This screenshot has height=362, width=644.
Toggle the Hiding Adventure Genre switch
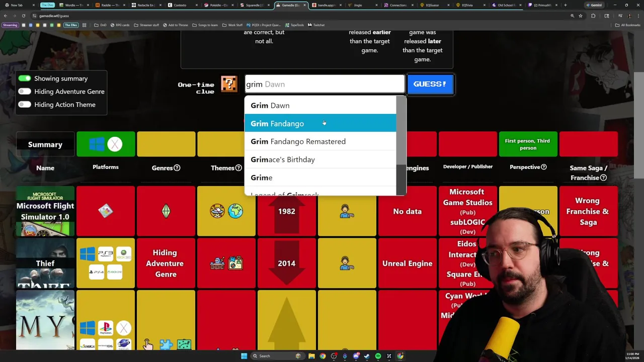(25, 92)
